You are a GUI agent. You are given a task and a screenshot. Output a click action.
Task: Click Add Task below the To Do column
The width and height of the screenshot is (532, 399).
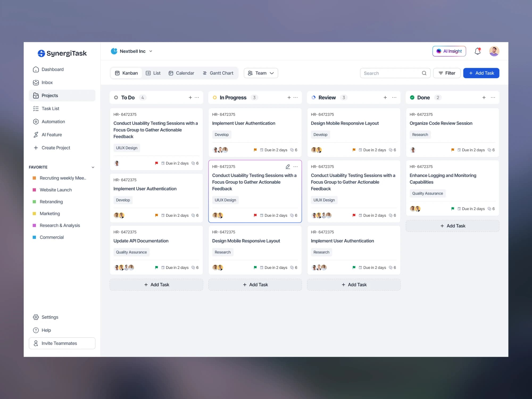coord(156,285)
